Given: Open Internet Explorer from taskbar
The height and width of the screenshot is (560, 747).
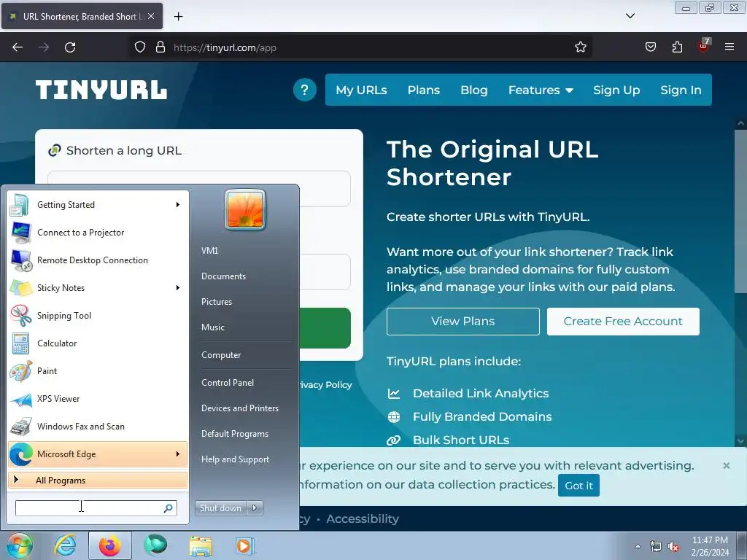Looking at the screenshot, I should 64,545.
